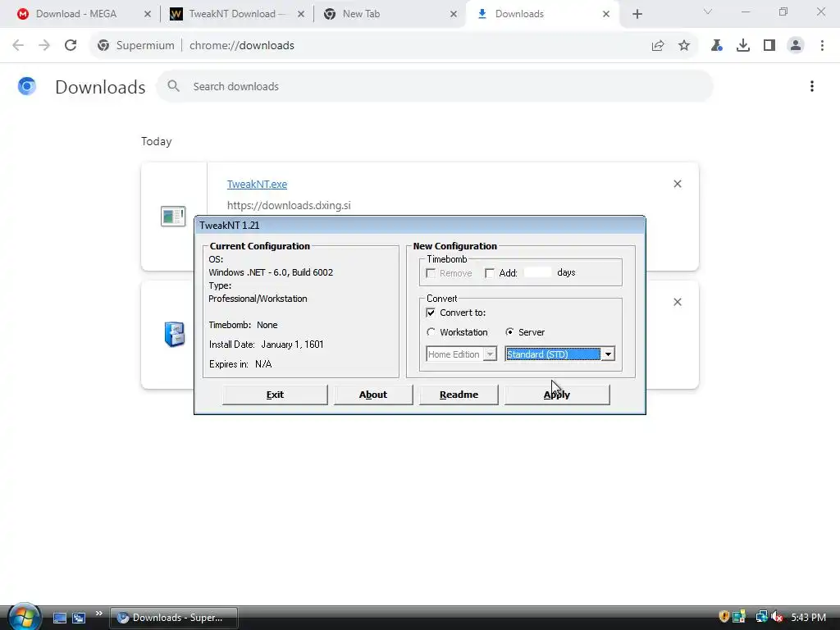Bookmark this tab with the star
Viewport: 840px width, 630px height.
pos(684,46)
